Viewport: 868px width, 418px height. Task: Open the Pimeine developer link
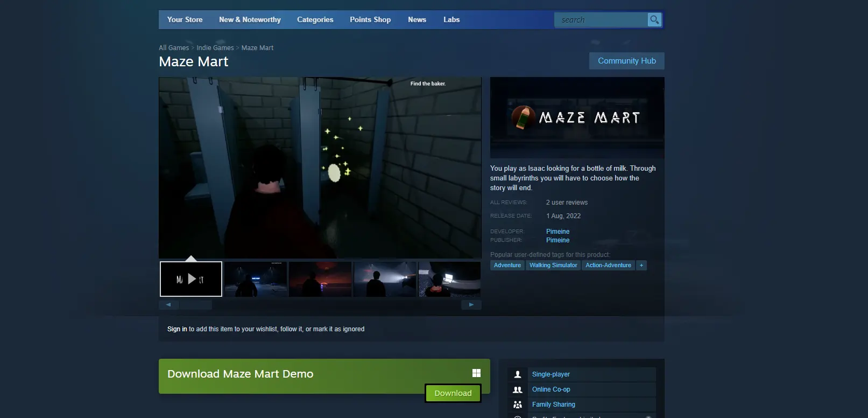(x=558, y=232)
